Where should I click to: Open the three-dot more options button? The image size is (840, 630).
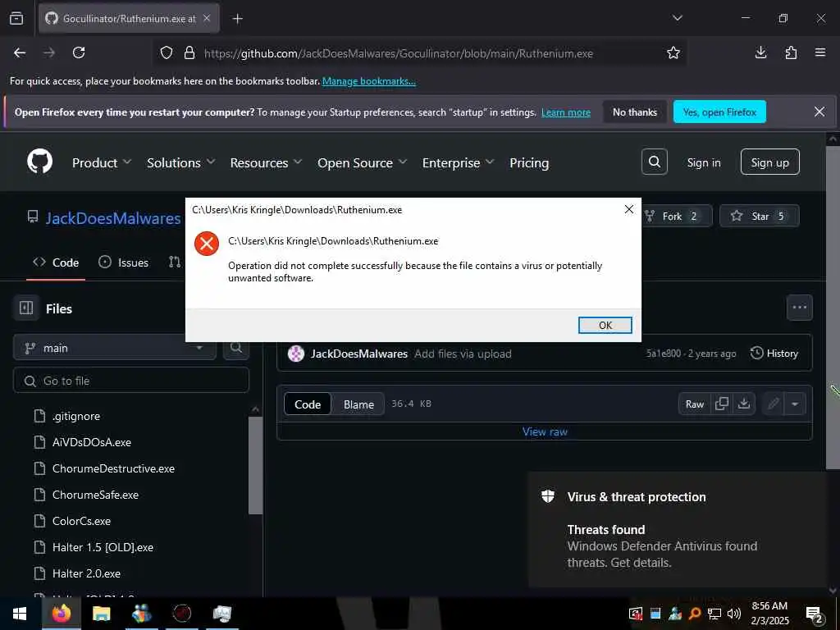[x=799, y=308]
